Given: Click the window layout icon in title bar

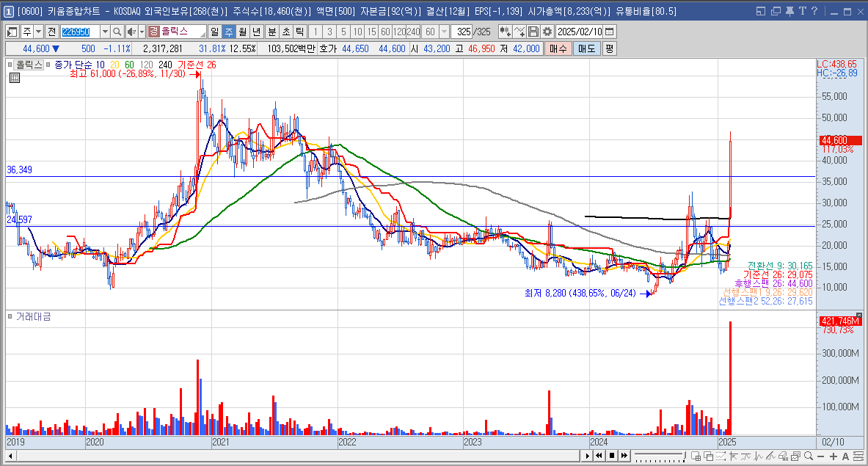Looking at the screenshot, I should click(x=761, y=11).
